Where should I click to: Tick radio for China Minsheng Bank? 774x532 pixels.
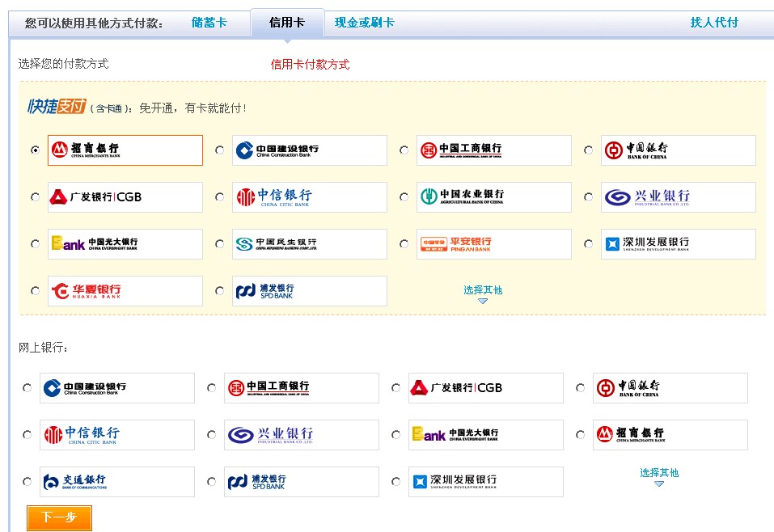click(220, 244)
